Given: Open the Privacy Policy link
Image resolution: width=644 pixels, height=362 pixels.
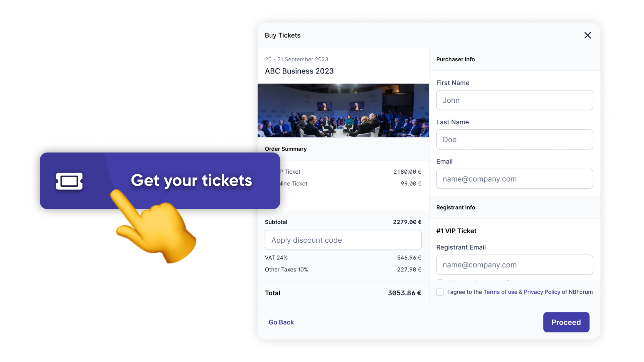Looking at the screenshot, I should pyautogui.click(x=542, y=292).
